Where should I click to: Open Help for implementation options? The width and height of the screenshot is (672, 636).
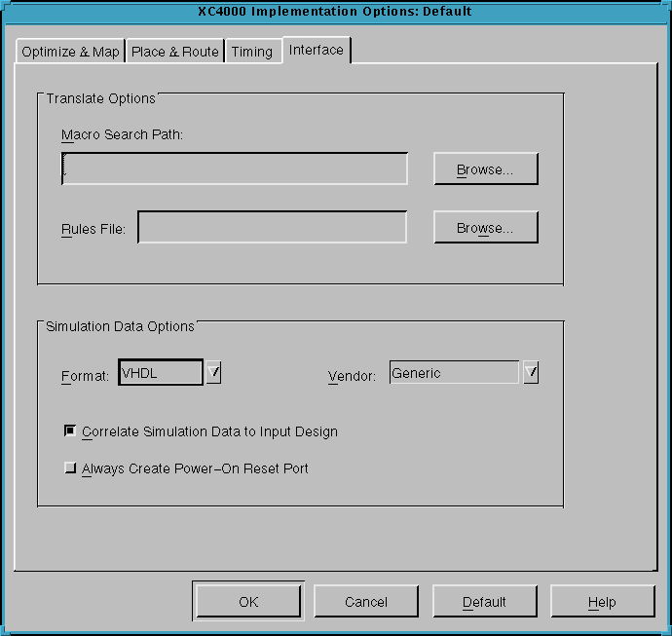pyautogui.click(x=602, y=601)
